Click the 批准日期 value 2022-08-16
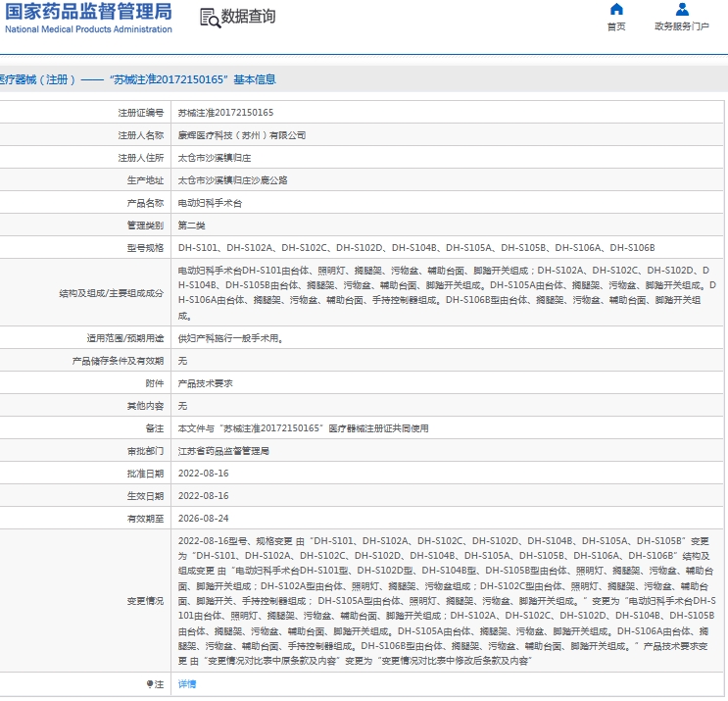Image resolution: width=728 pixels, height=701 pixels. coord(204,474)
